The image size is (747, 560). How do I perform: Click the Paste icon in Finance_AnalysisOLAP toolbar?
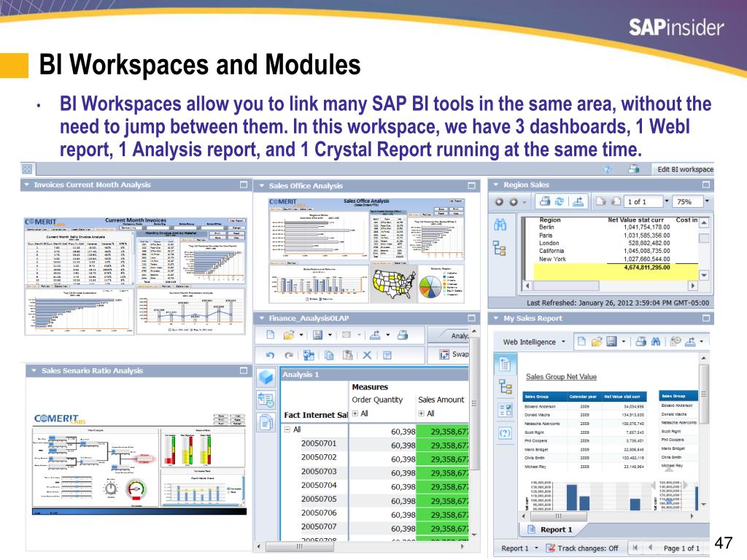[x=347, y=355]
